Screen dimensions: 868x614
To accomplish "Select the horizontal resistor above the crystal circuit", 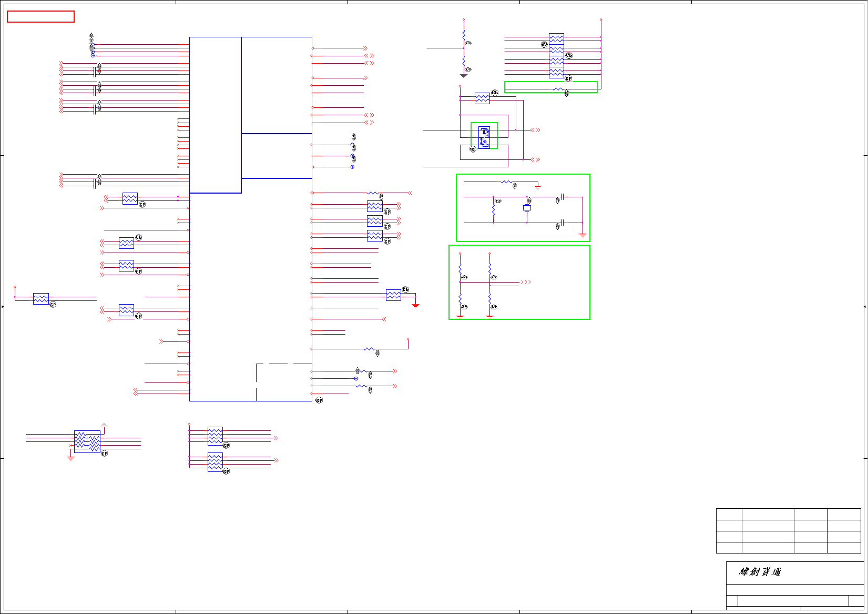I will coord(507,182).
